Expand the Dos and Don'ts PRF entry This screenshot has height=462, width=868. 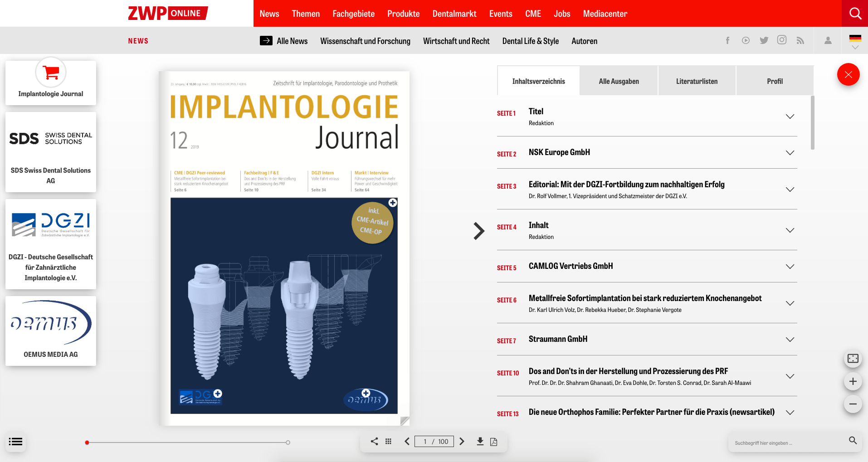(x=790, y=376)
